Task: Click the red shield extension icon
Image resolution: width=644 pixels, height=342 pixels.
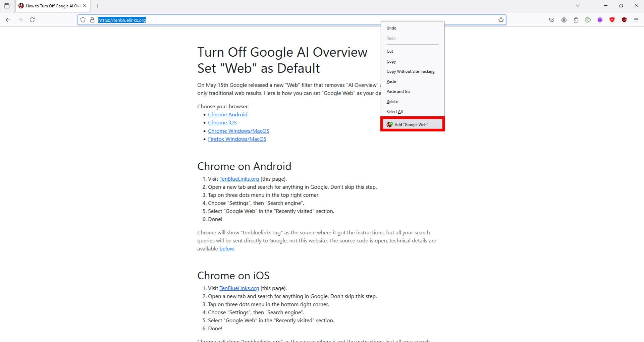Action: pos(612,20)
